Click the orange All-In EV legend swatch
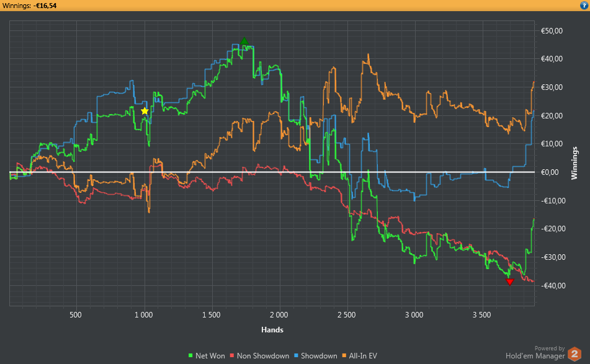 (x=344, y=356)
